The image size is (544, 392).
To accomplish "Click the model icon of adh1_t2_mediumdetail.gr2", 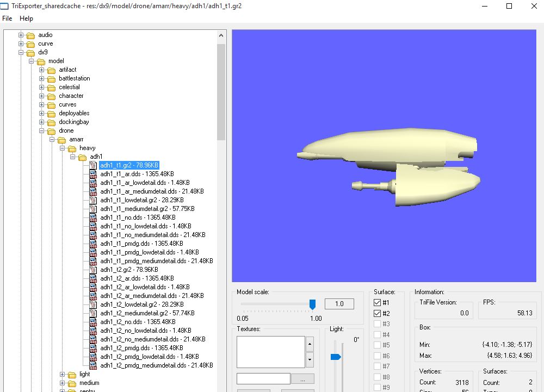I will click(93, 313).
